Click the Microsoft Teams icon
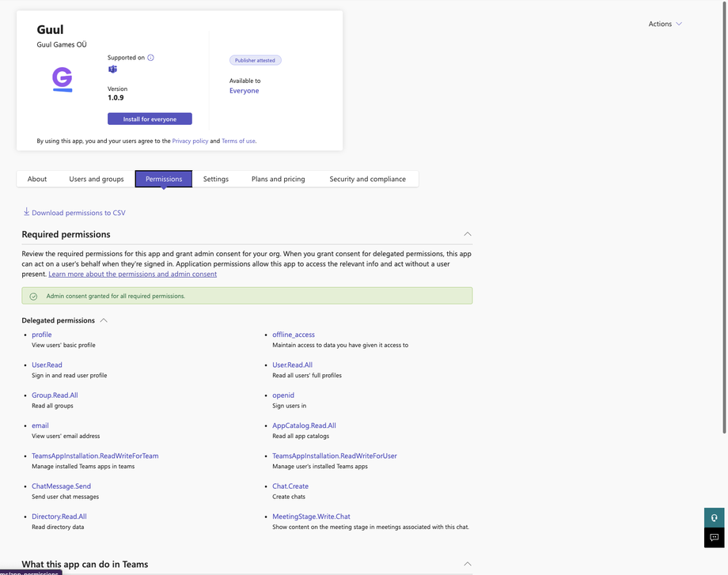Image resolution: width=728 pixels, height=575 pixels. (x=112, y=70)
